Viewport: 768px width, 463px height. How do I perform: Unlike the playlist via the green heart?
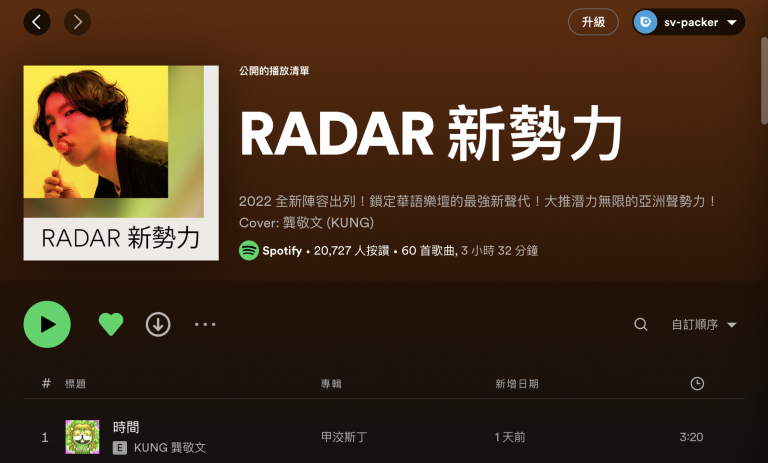coord(111,324)
